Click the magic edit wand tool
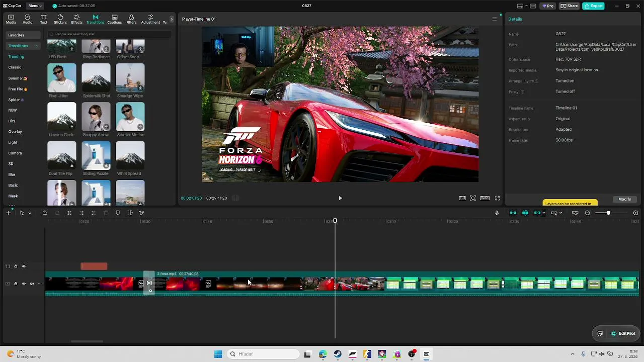This screenshot has width=644, height=362. click(141, 213)
